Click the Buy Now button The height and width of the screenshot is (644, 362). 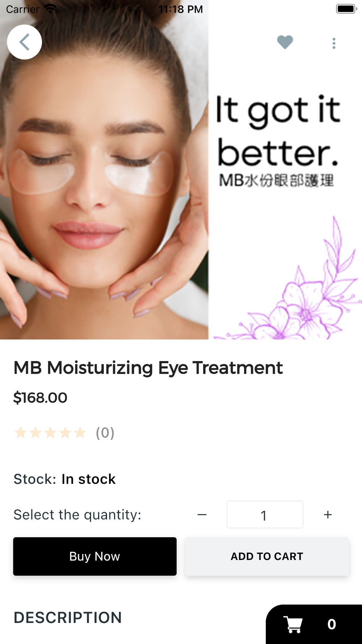95,556
